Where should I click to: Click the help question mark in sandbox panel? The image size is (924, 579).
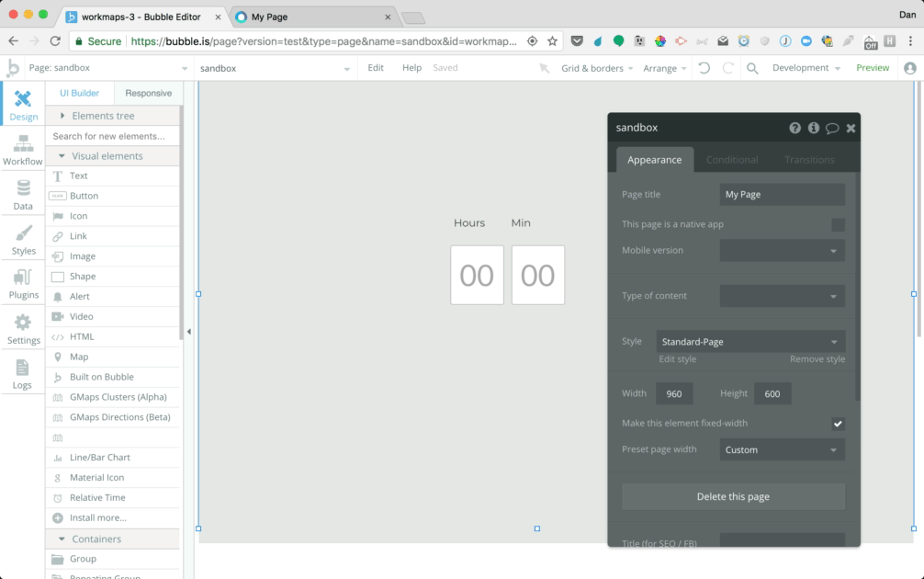pos(794,128)
